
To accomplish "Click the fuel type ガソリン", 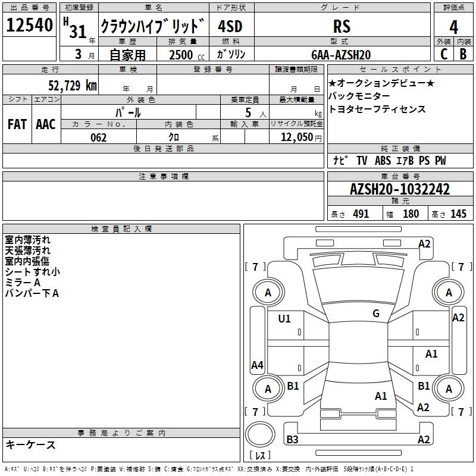I will pos(231,54).
